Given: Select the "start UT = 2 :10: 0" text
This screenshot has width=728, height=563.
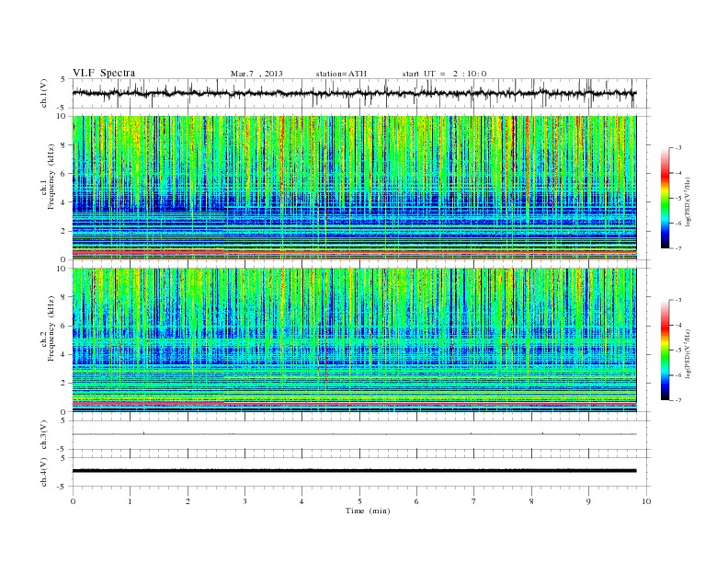Looking at the screenshot, I should (x=444, y=74).
